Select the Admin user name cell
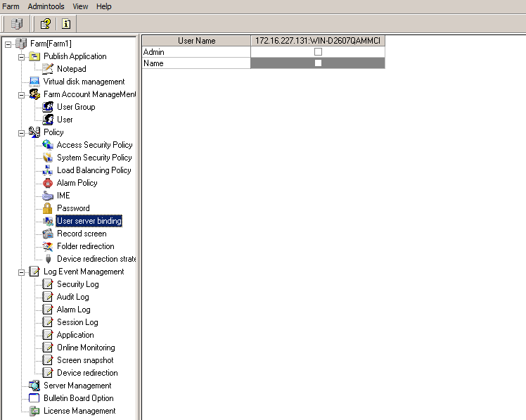Screen dimensions: 526x420 (x=196, y=52)
